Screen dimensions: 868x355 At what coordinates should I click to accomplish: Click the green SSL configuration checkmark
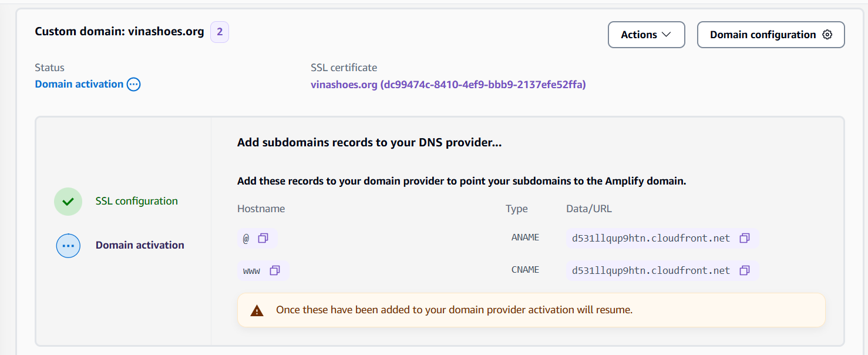pos(68,201)
